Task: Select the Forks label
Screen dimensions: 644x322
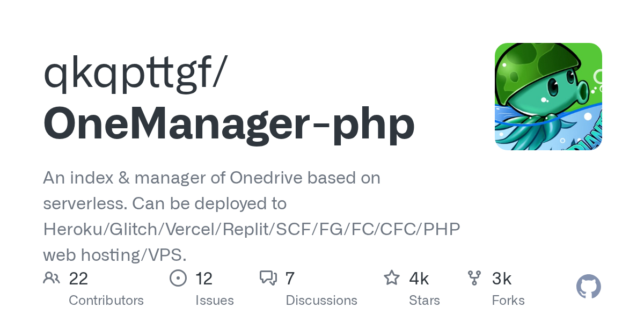Action: (x=508, y=300)
